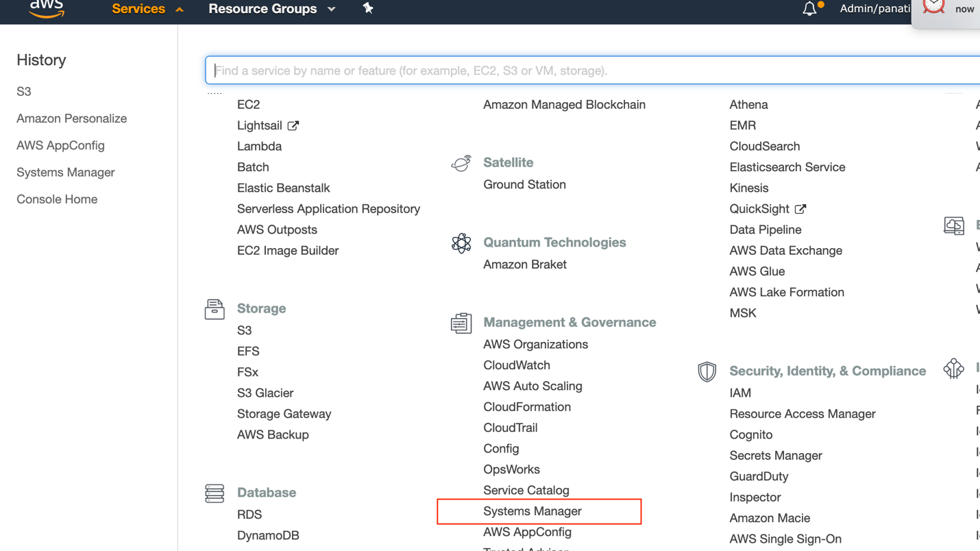
Task: Open AWS Organizations
Action: click(536, 345)
